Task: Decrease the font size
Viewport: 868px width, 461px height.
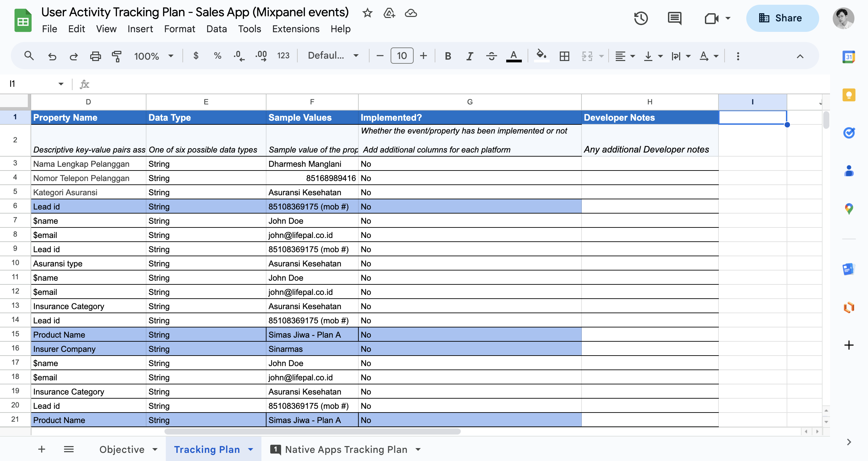Action: 380,56
